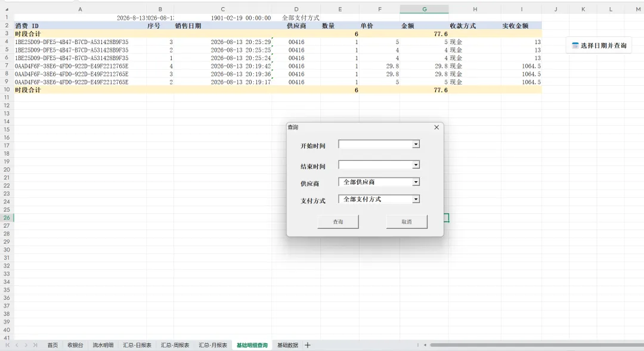Select the 基础明细查询 sheet tab
This screenshot has width=644, height=351.
click(252, 345)
